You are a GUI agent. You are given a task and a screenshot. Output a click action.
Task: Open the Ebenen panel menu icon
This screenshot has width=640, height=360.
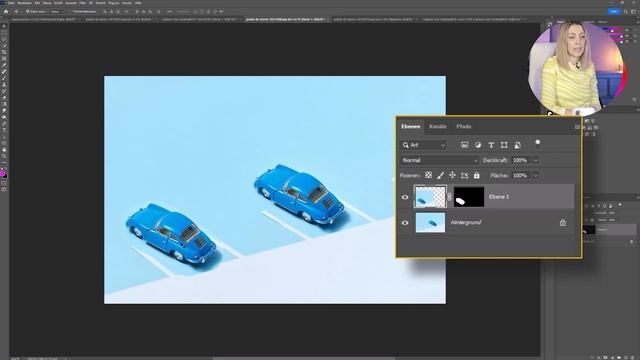(x=577, y=127)
